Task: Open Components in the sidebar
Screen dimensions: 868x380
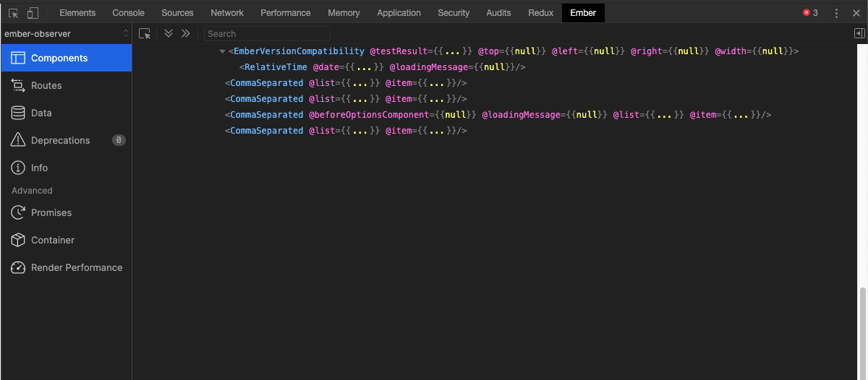Action: pos(66,58)
